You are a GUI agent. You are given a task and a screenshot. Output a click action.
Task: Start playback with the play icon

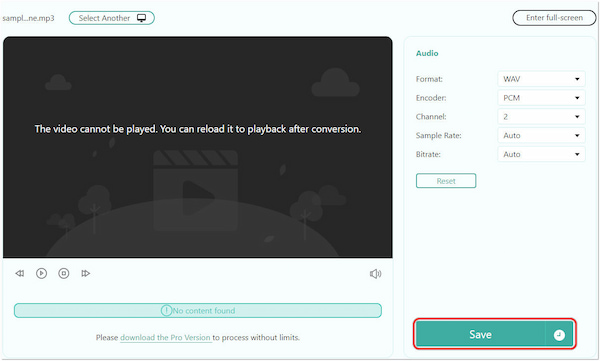point(41,273)
